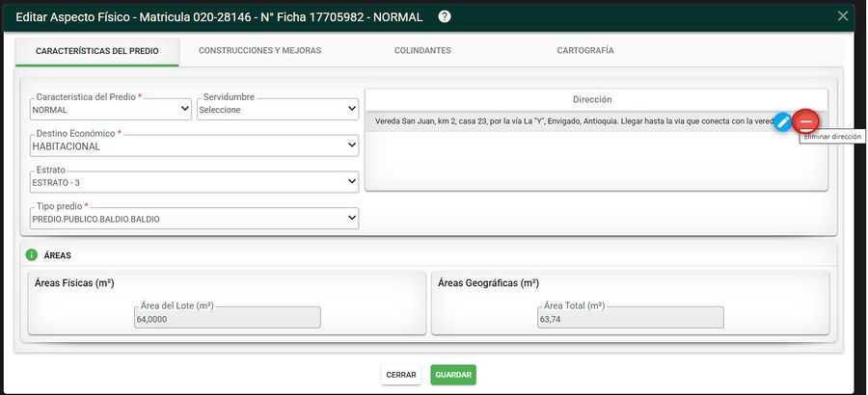Go to the Cartografía tab
Image resolution: width=868 pixels, height=395 pixels.
[585, 50]
